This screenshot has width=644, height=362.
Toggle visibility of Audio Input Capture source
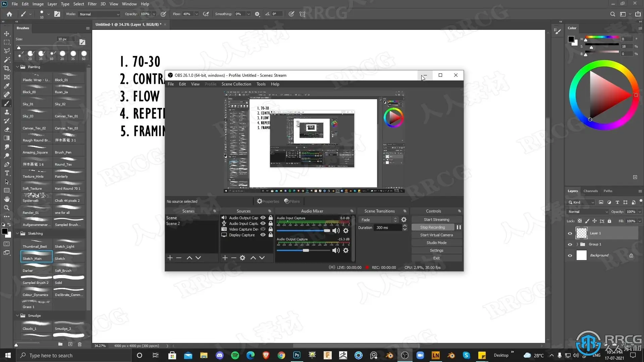(x=263, y=224)
